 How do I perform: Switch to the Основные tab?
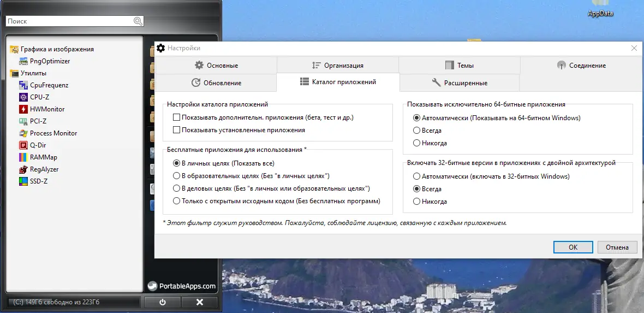[x=216, y=66]
